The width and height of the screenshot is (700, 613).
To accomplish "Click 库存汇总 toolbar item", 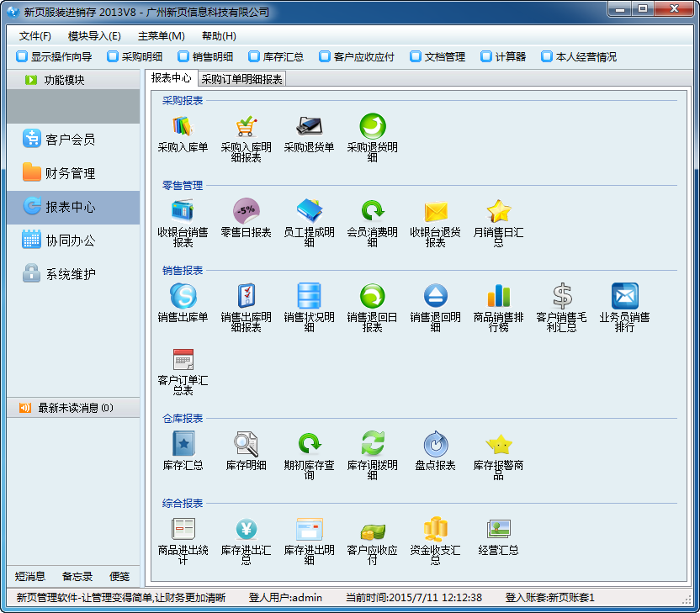I will pyautogui.click(x=276, y=56).
